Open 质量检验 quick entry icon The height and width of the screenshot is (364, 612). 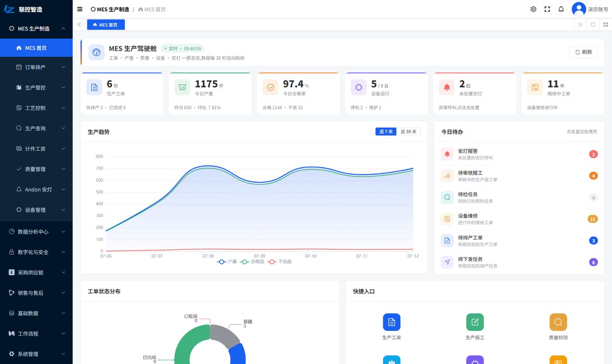point(558,322)
